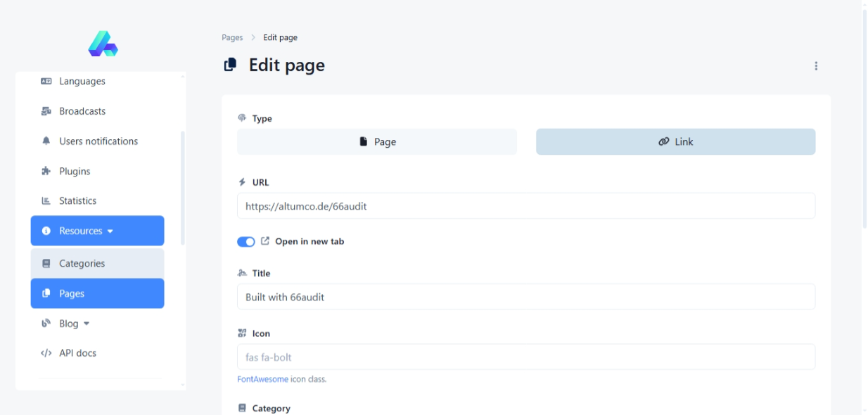Click the Pages breadcrumb link
The width and height of the screenshot is (868, 415).
pos(232,38)
